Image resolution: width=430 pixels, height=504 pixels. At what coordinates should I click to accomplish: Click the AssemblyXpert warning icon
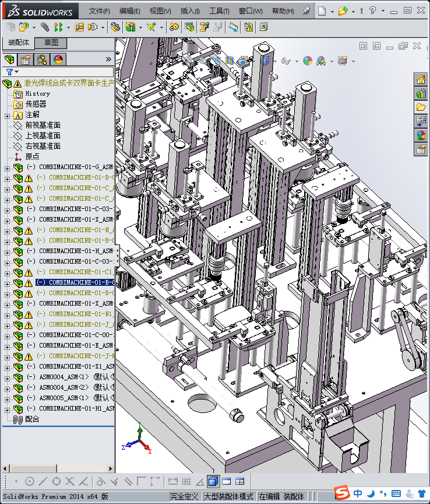tap(248, 27)
